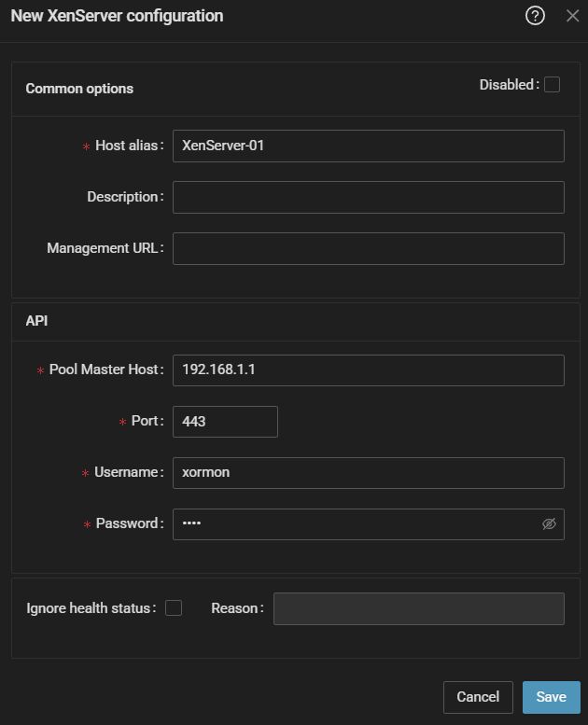This screenshot has height=725, width=588.
Task: Click the Pool Master Host label
Action: coord(106,369)
